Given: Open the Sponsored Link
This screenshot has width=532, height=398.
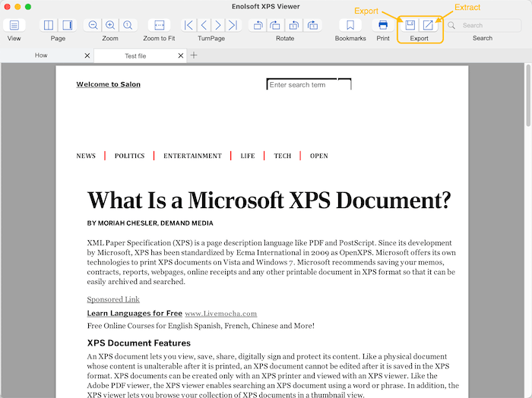Looking at the screenshot, I should (113, 299).
